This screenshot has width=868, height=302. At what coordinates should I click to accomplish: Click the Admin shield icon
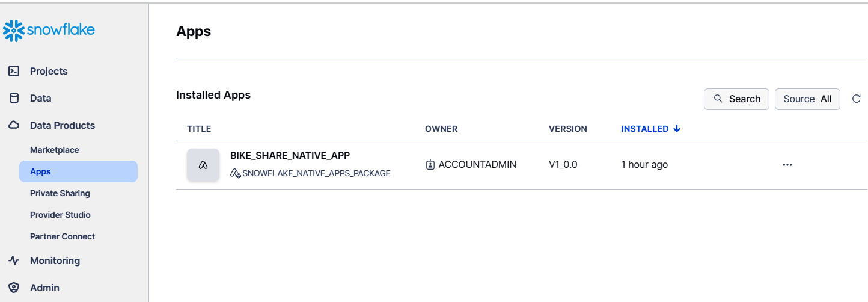click(14, 288)
